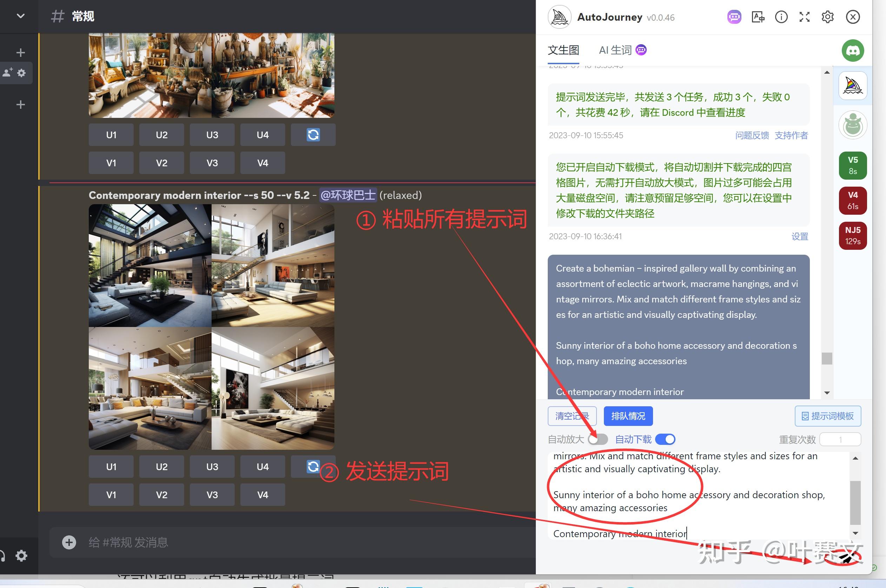Viewport: 886px width, 588px height.
Task: Open Discord via green Discord icon
Action: (853, 50)
